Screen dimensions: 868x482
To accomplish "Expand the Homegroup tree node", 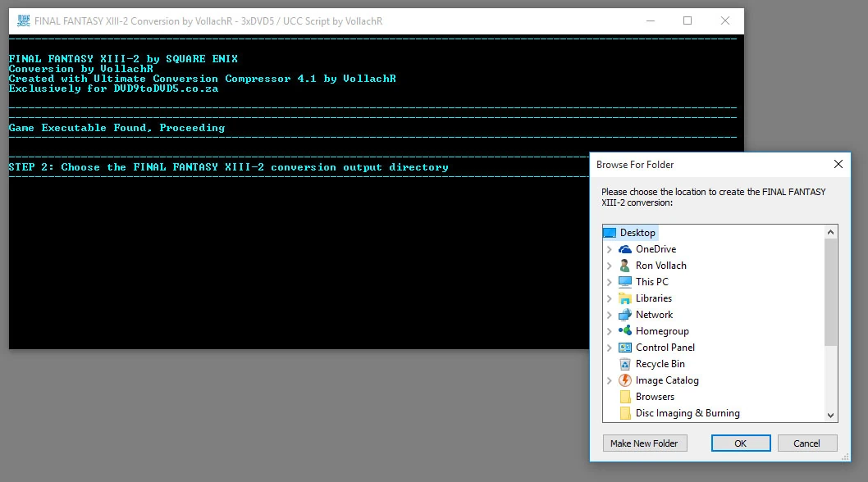I will [x=610, y=331].
